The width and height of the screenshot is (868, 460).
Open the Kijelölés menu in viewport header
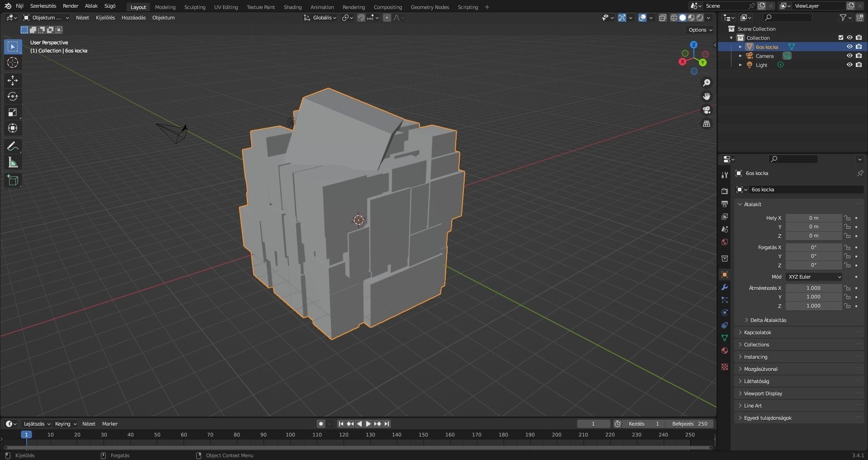click(x=105, y=18)
